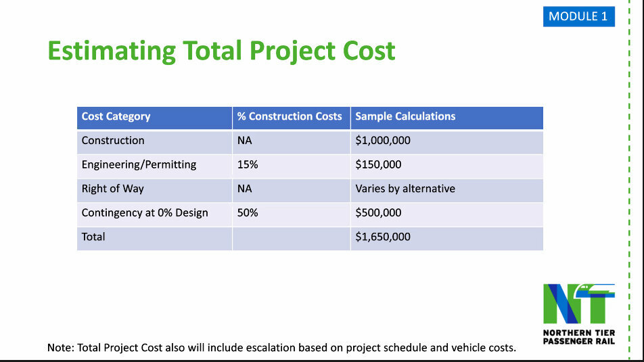The height and width of the screenshot is (362, 644).
Task: Click the $500,000 contingency amount
Action: pos(378,212)
